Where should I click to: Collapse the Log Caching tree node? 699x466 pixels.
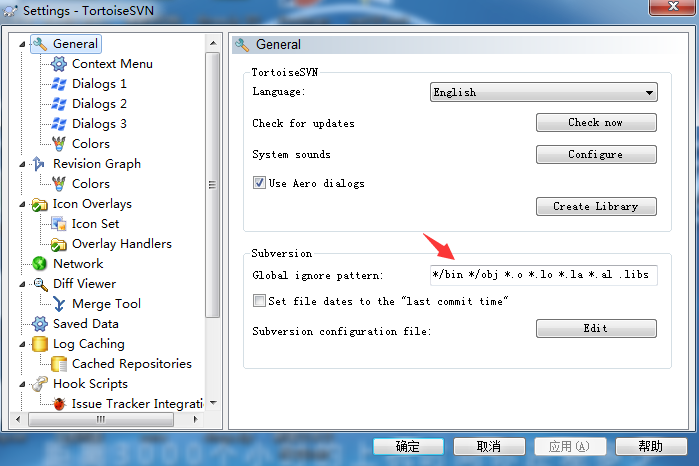(x=22, y=344)
